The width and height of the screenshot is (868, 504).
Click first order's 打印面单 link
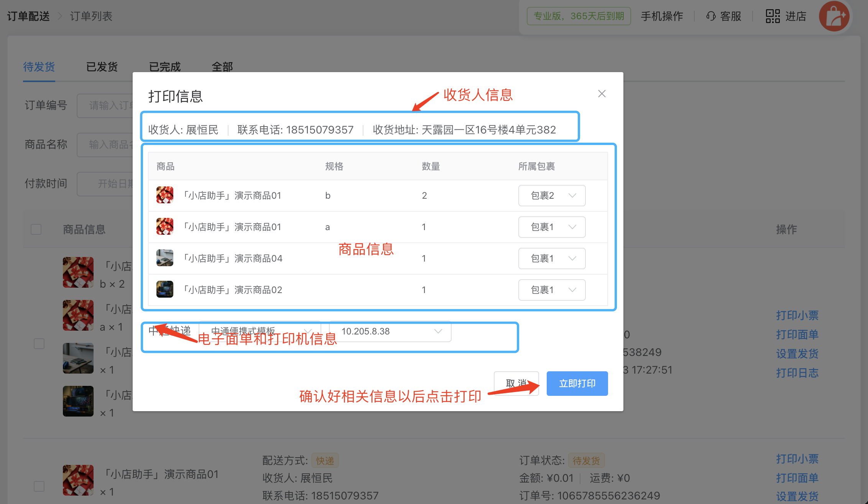[x=797, y=334]
